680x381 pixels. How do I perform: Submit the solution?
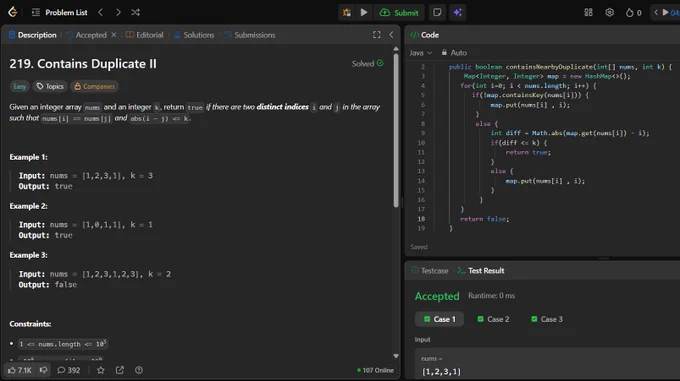pyautogui.click(x=399, y=13)
